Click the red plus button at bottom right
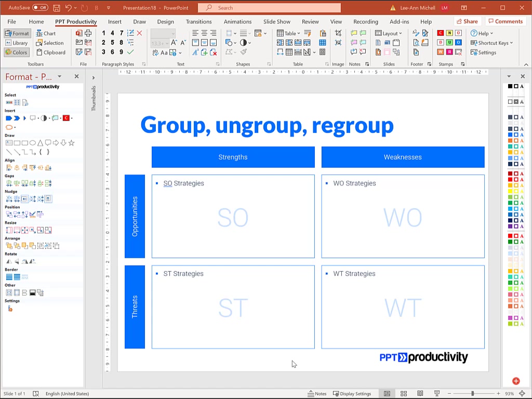532x399 pixels. [x=516, y=381]
